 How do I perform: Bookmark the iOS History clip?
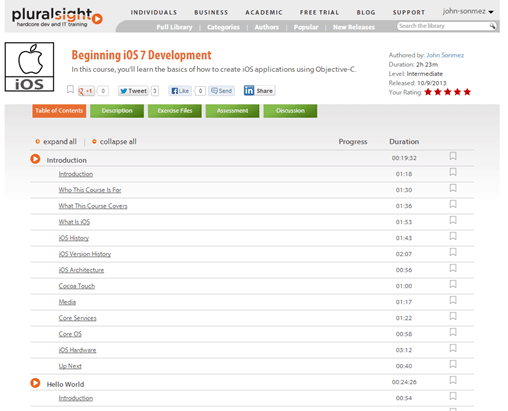point(453,236)
